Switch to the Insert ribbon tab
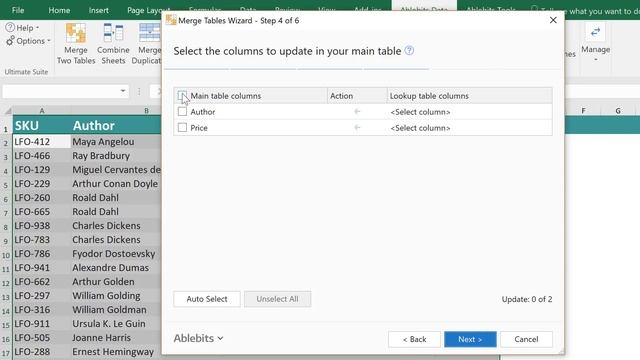This screenshot has height=360, width=640. click(98, 10)
